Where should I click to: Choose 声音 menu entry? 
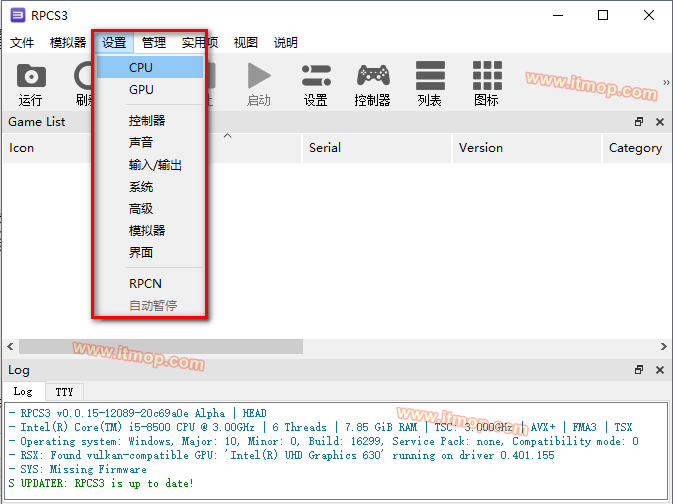(x=150, y=143)
